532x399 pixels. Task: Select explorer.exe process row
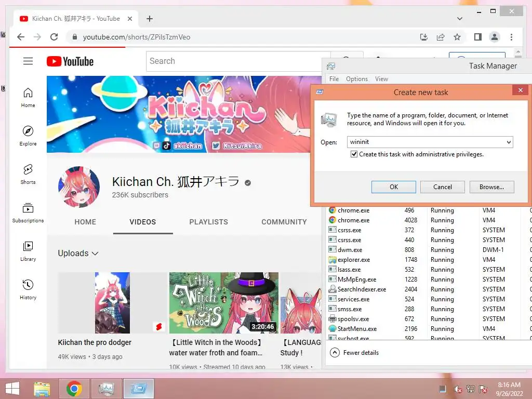429,260
